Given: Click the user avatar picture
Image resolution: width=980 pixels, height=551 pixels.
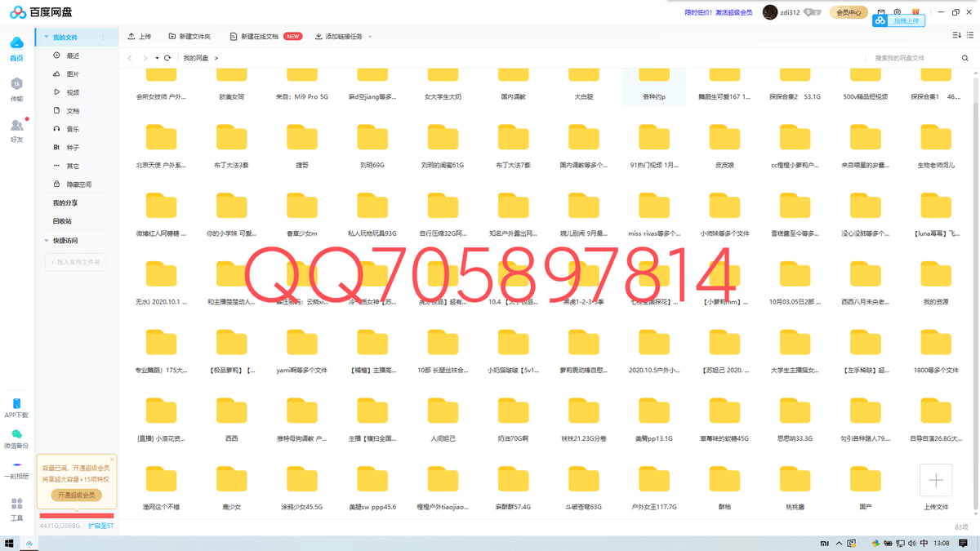Looking at the screenshot, I should (770, 12).
